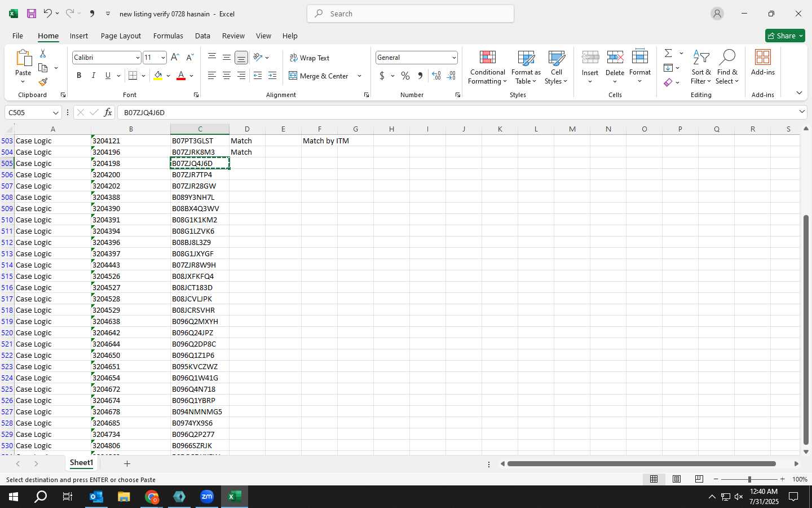Image resolution: width=812 pixels, height=508 pixels.
Task: Increase the cell indent
Action: [x=272, y=76]
